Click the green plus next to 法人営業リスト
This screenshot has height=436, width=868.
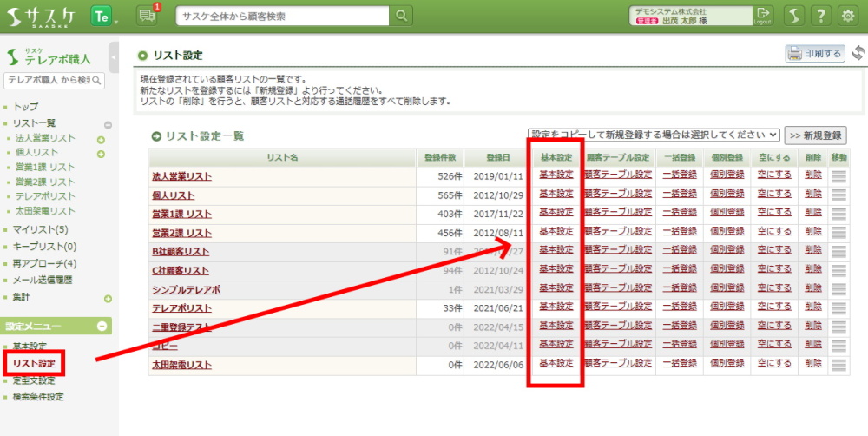tap(101, 139)
